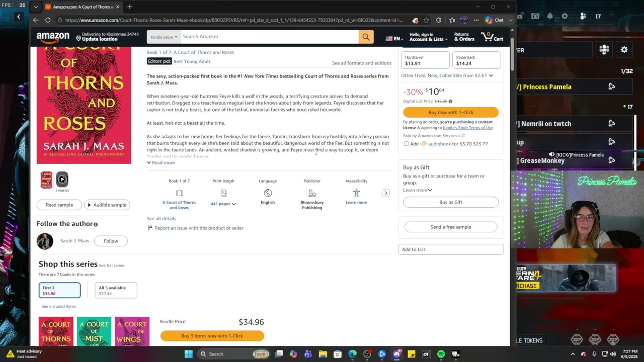This screenshot has height=362, width=644.
Task: Open the Add to List dropdown
Action: click(x=451, y=249)
